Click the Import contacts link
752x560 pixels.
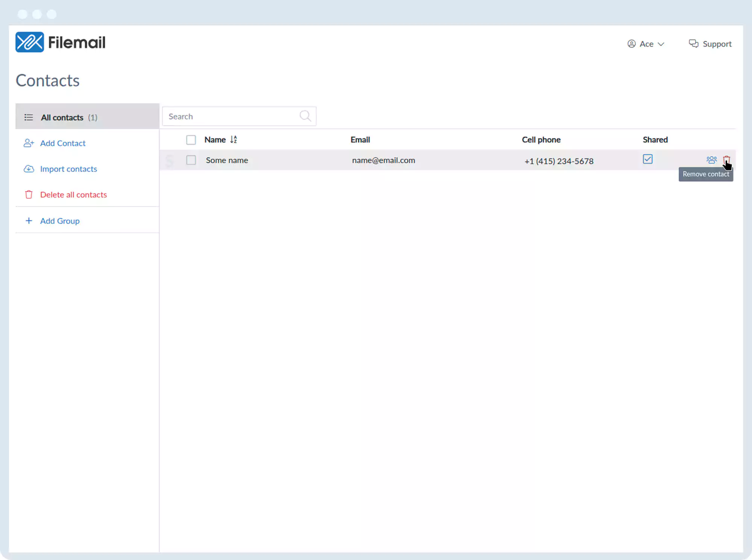click(x=68, y=169)
